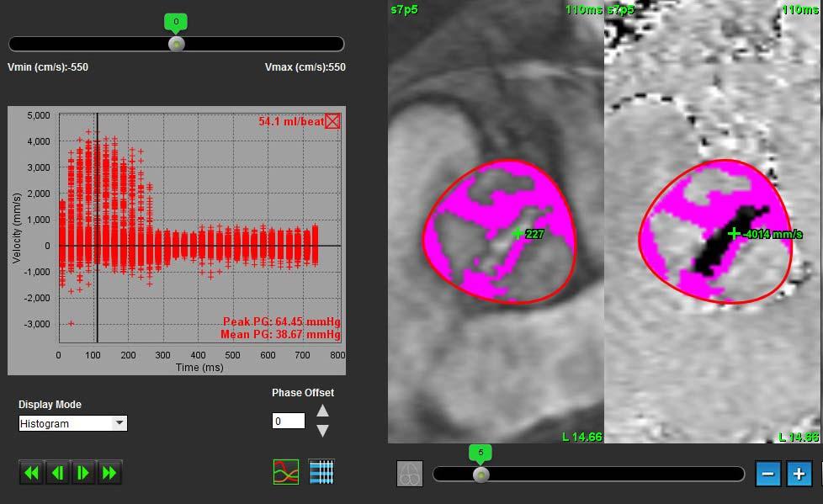Grab the velocity range slider thumb marked 0
This screenshot has width=823, height=504.
click(x=177, y=44)
